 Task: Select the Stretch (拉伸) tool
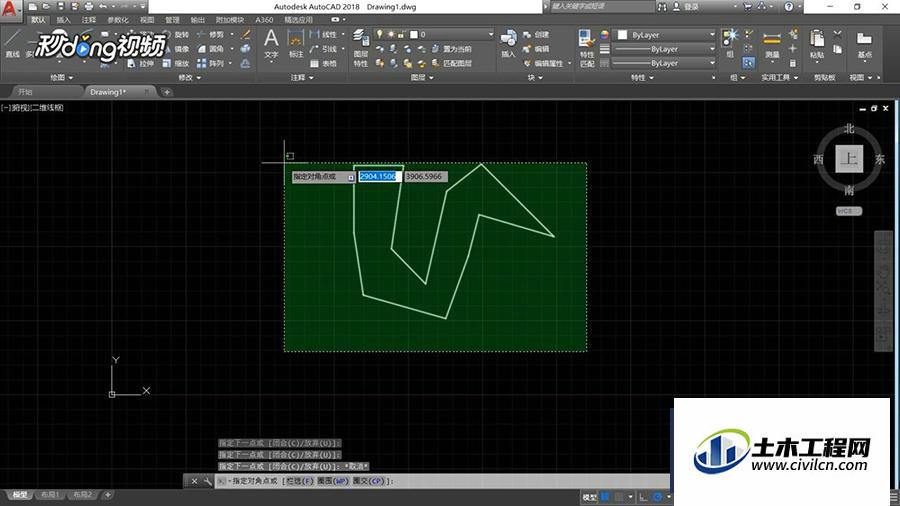pos(141,63)
